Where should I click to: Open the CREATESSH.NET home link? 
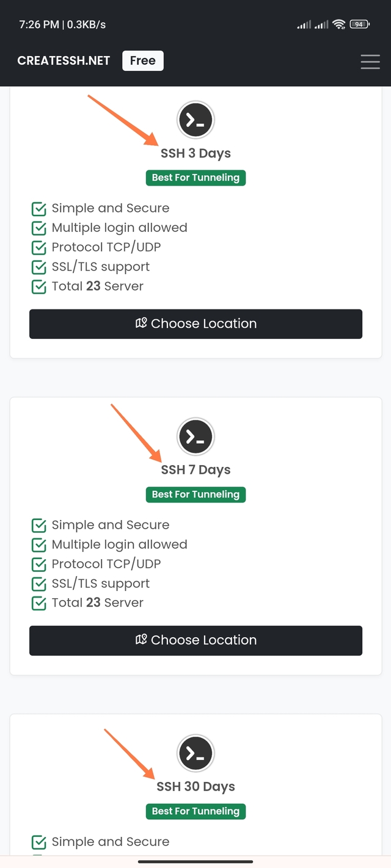point(64,61)
